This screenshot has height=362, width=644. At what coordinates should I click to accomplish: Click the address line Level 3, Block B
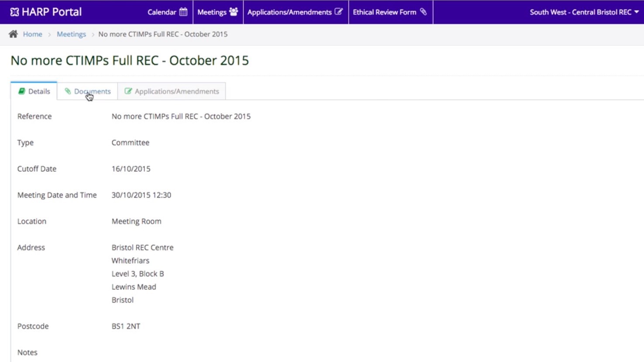(x=138, y=274)
